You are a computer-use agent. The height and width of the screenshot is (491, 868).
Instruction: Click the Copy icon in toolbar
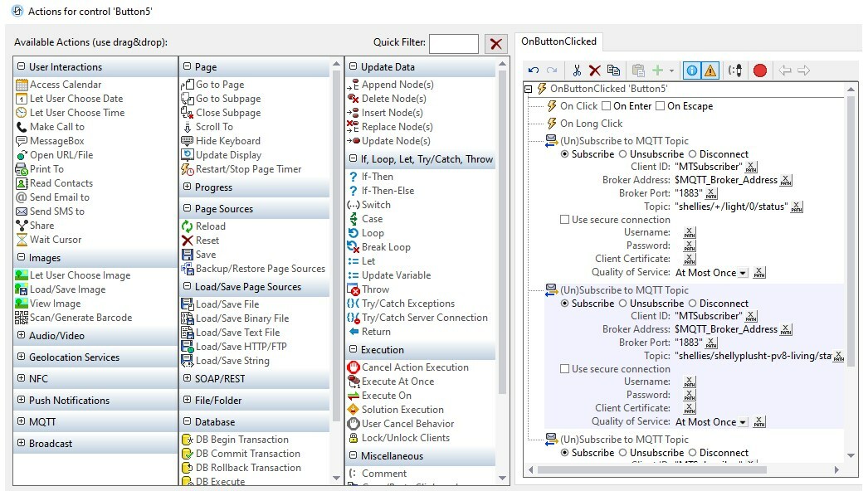[x=613, y=70]
